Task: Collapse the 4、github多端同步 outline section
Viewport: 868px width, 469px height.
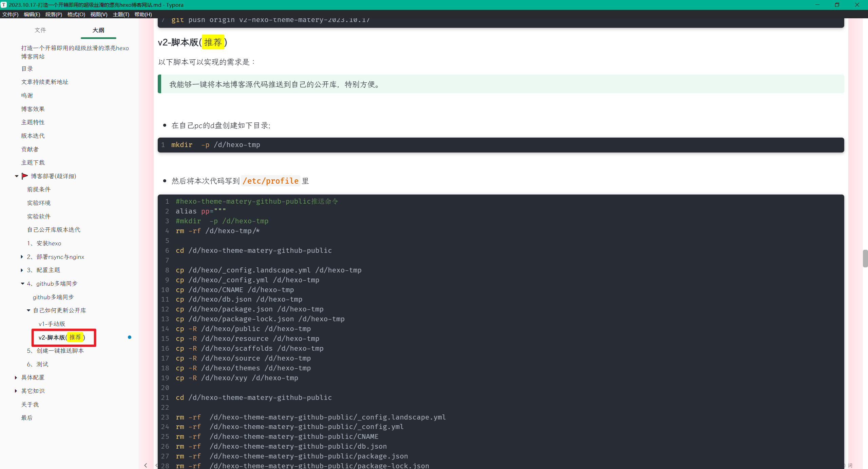Action: click(x=22, y=284)
